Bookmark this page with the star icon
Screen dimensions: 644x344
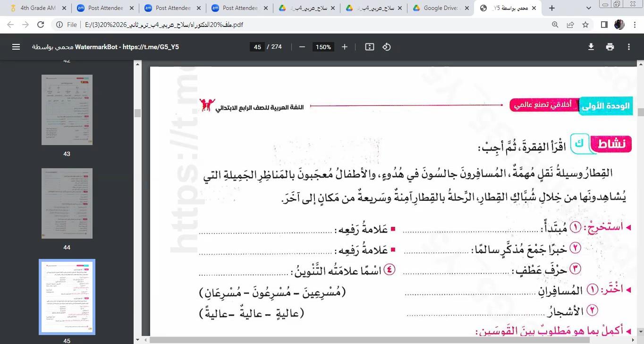coord(585,25)
